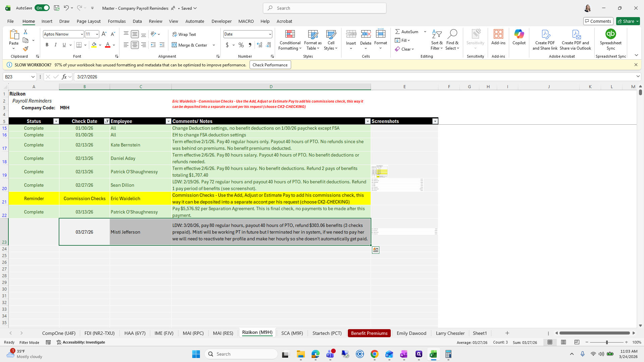644x362 pixels.
Task: Click the Merge & Center button
Action: click(x=190, y=45)
